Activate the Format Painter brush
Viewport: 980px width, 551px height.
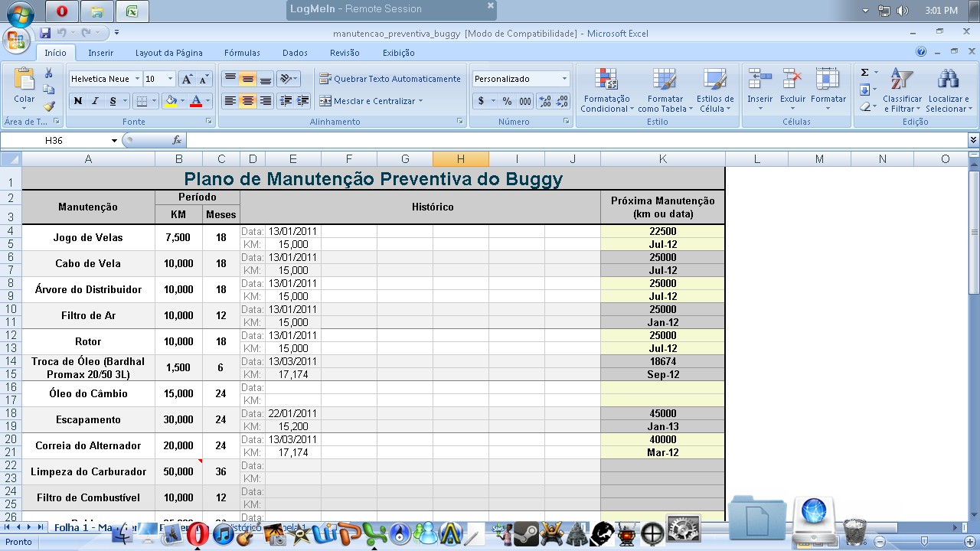(x=49, y=106)
